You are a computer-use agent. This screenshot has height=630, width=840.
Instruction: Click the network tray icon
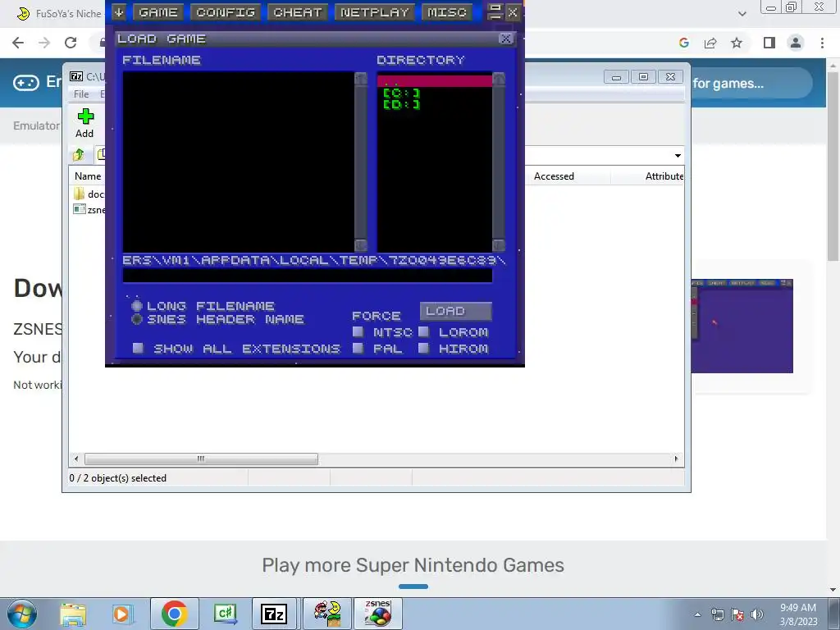coord(717,614)
